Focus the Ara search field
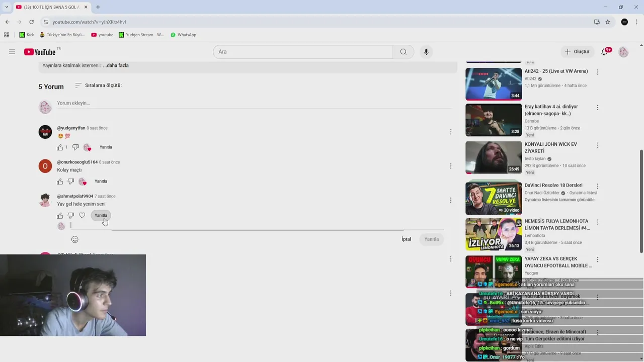The height and width of the screenshot is (362, 644). pos(303,52)
